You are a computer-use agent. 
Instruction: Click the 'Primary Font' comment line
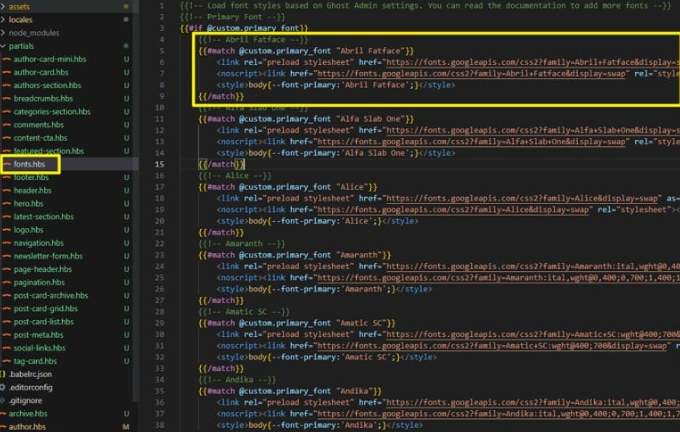point(232,17)
